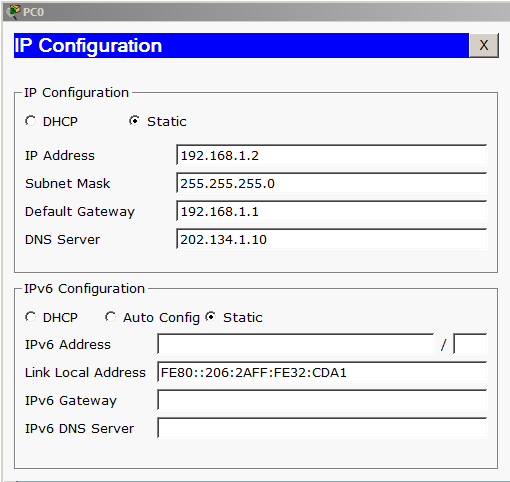Viewport: 510px width, 482px height.
Task: Click the "Default Gateway" label
Action: tap(80, 212)
